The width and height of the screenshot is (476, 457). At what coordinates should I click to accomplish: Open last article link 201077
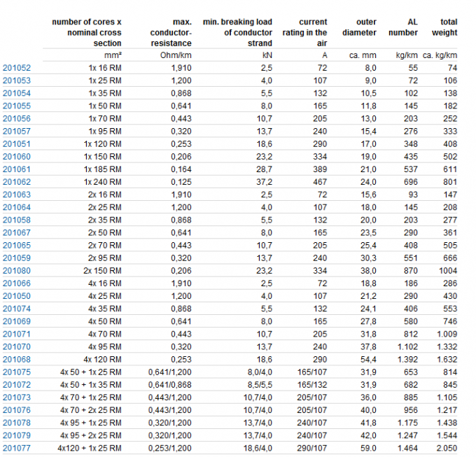coord(17,447)
